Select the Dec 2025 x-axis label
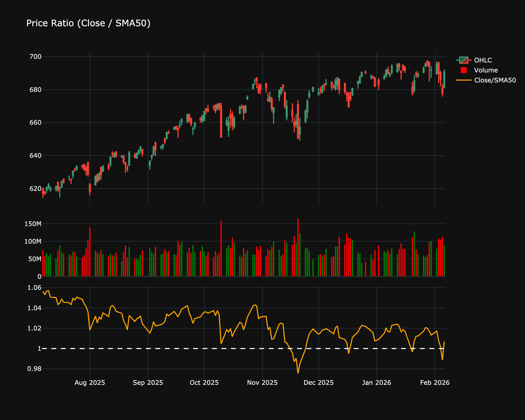Screen dimensions: 525x420 click(318, 382)
